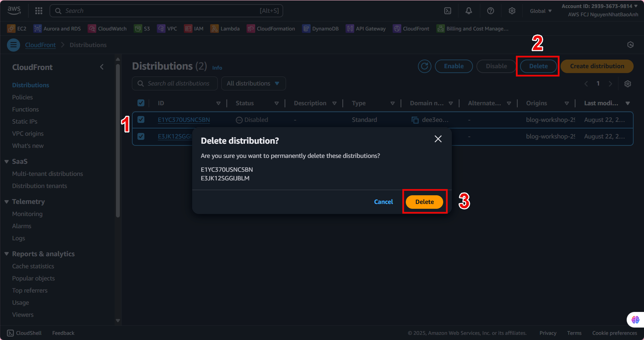Open the AWS services grid menu
This screenshot has height=340, width=644.
pos(39,11)
